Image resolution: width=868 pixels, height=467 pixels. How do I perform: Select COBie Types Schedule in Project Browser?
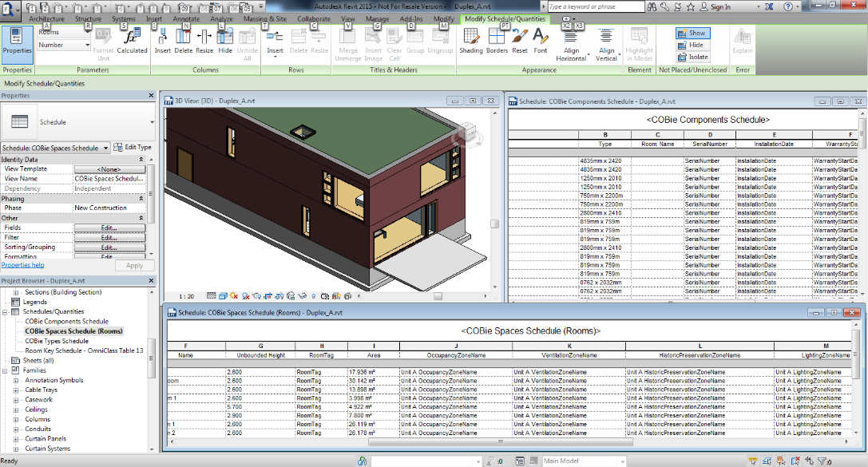click(57, 341)
